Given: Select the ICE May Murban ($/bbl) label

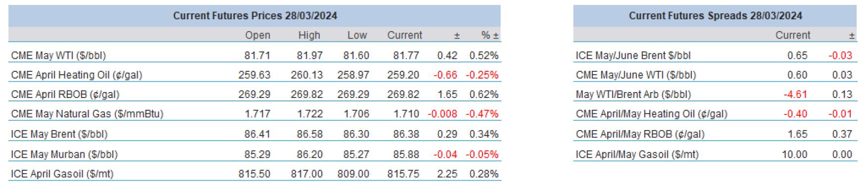Looking at the screenshot, I should (x=64, y=154).
